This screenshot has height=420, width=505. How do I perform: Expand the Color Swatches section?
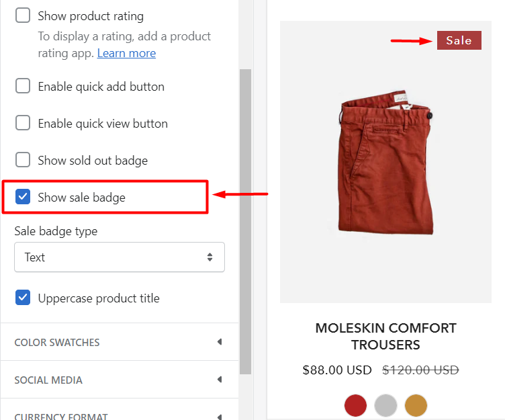120,342
